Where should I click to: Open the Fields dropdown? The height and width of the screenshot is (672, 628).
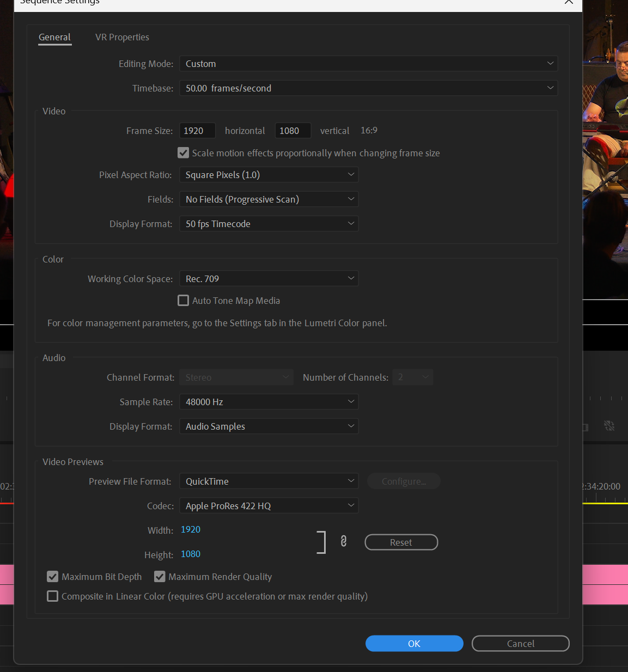pyautogui.click(x=269, y=199)
